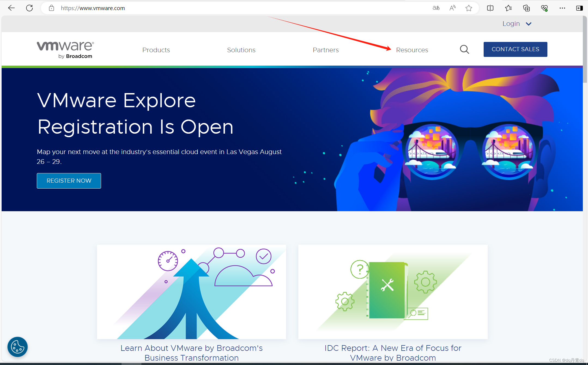The height and width of the screenshot is (365, 588).
Task: Expand the Login dropdown chevron
Action: (x=529, y=24)
